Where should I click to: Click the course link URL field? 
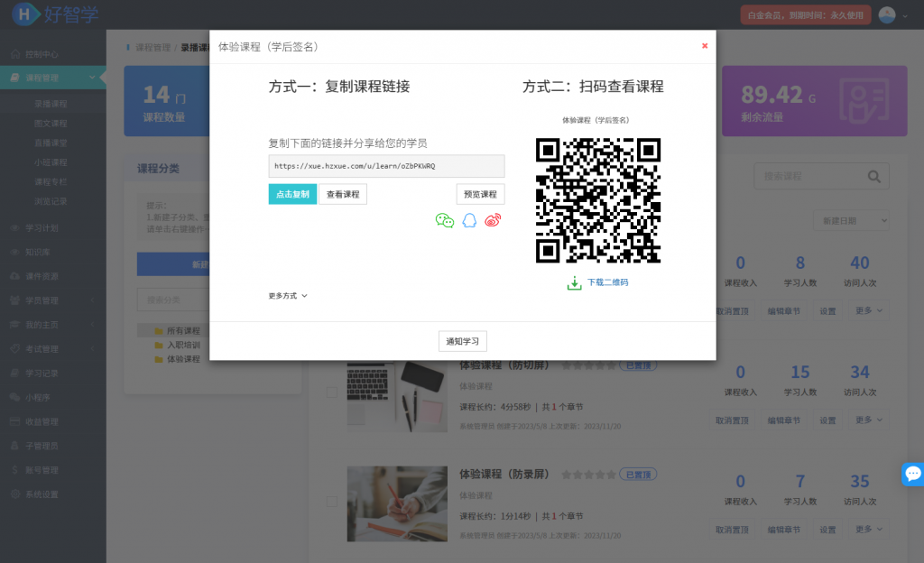tap(386, 166)
